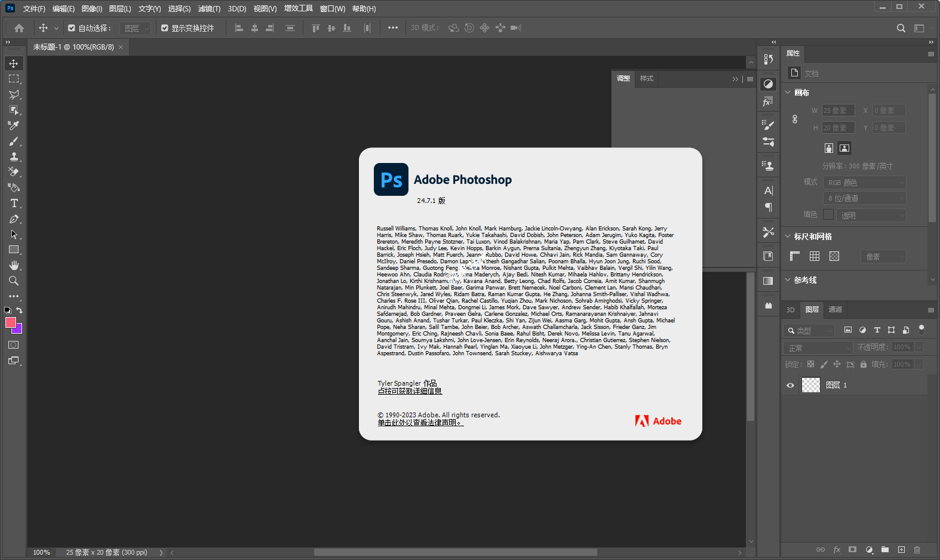Open the Styles fx panel icon
The height and width of the screenshot is (560, 940).
[x=769, y=102]
